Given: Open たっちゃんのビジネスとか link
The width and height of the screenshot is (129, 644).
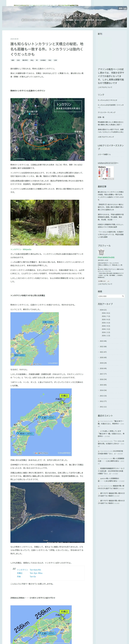Looking at the screenshot, I should coord(107,100).
